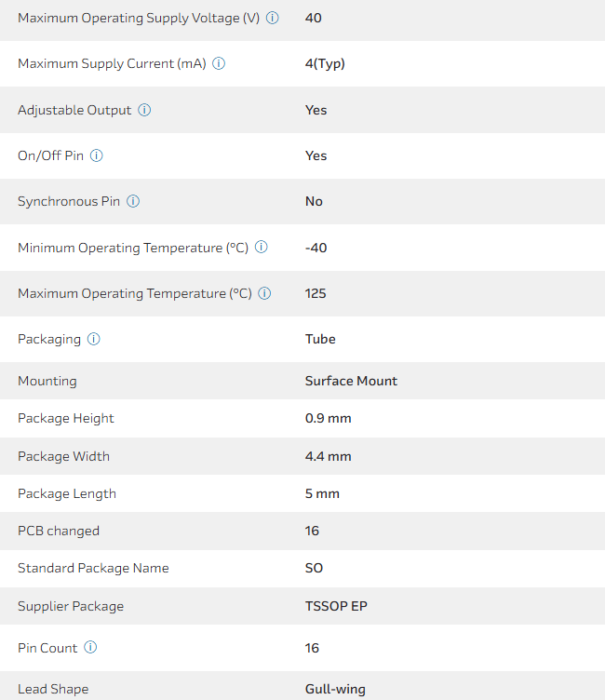The height and width of the screenshot is (700, 605).
Task: Click the Pin Count info icon
Action: [x=90, y=648]
